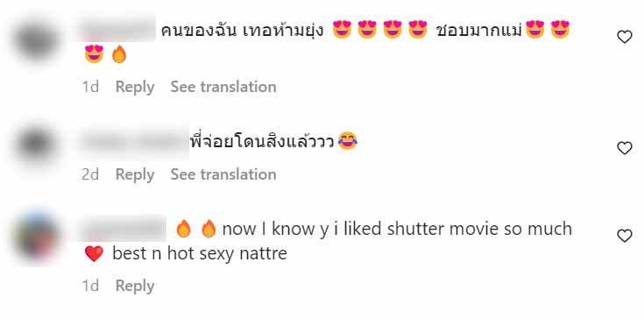
Task: Like the comment with the laughing emoji
Action: click(x=624, y=148)
